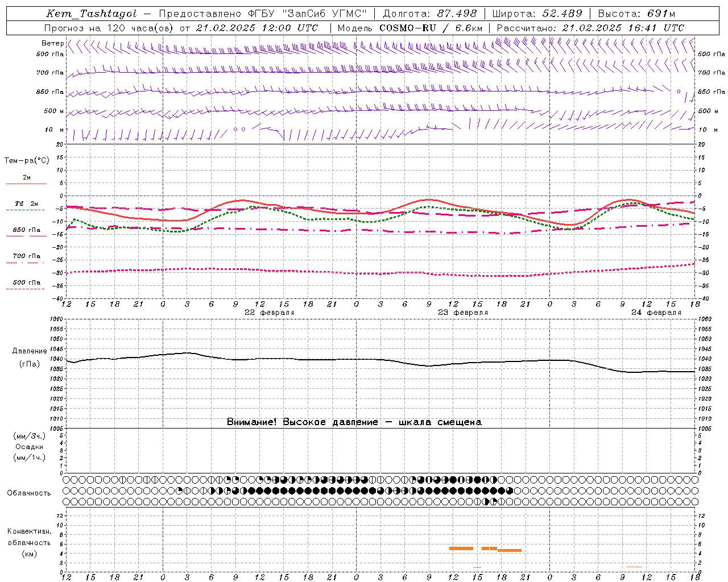Click the 1005 tick at bottom-left of pressure axis
The width and height of the screenshot is (728, 582).
tap(57, 429)
